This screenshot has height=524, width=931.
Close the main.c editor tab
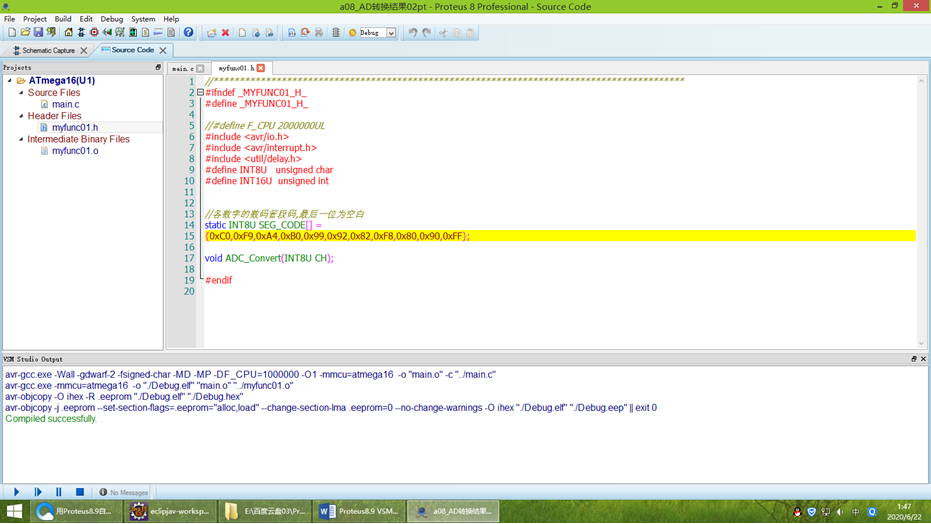(x=200, y=68)
